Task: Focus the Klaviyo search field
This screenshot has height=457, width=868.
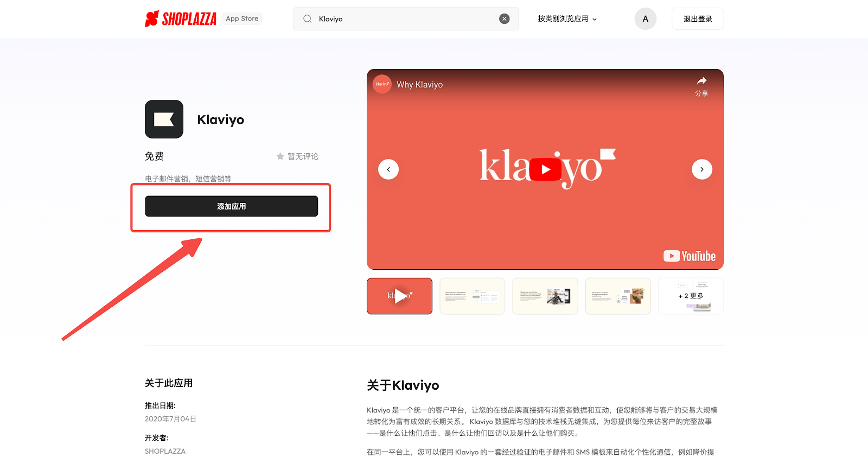Action: 406,19
